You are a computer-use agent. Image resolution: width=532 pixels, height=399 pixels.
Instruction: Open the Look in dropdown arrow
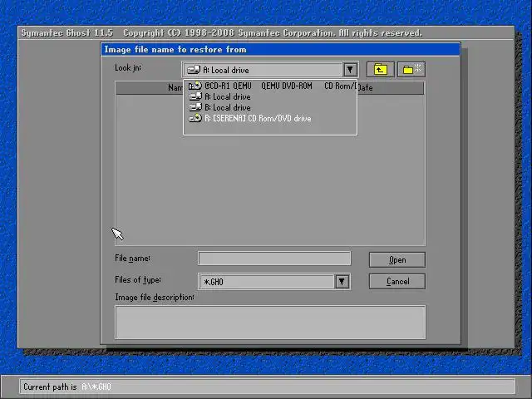(x=350, y=70)
